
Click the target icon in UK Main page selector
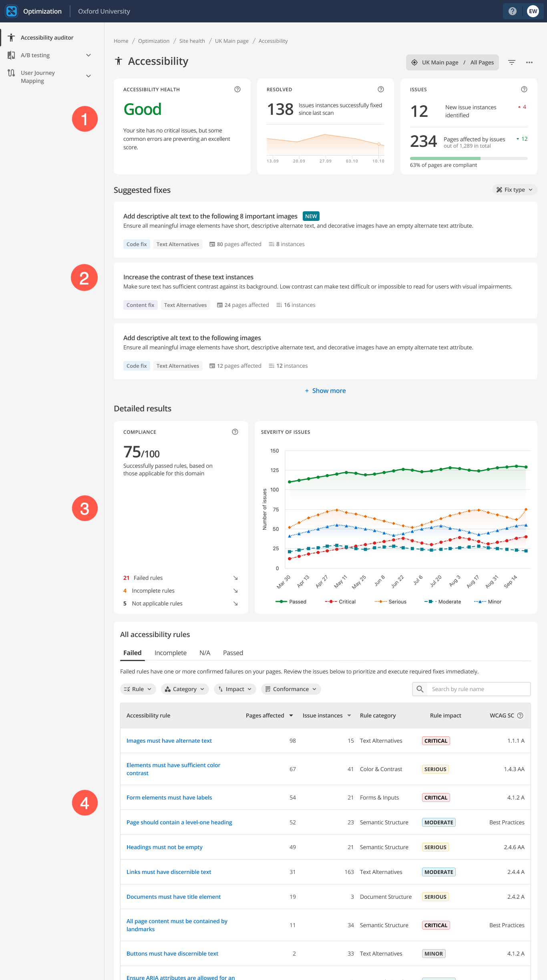coord(414,62)
